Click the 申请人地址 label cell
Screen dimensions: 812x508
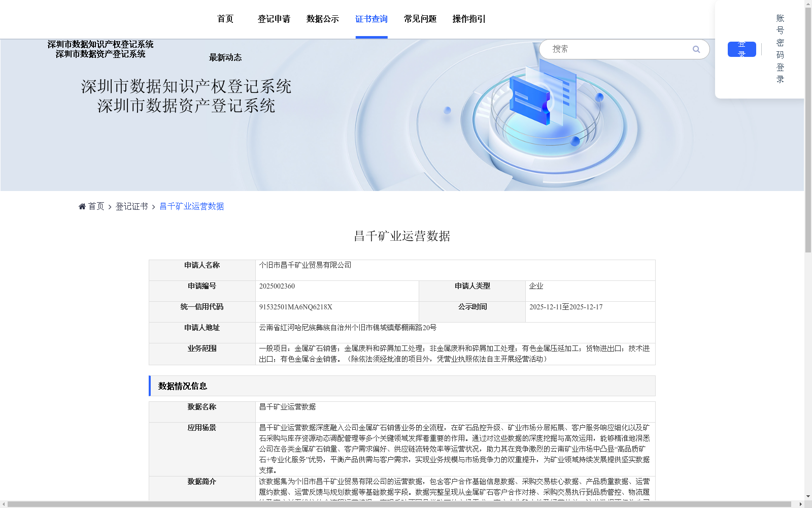pos(202,333)
